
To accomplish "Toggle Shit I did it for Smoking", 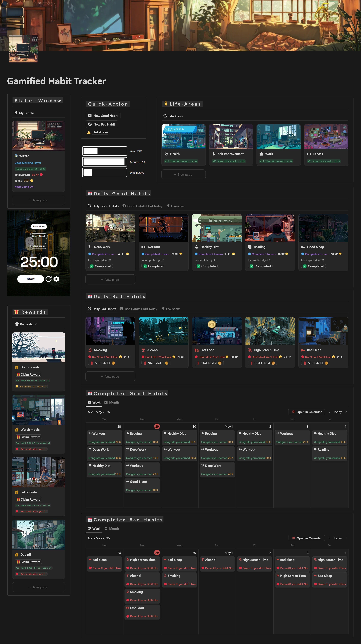I will [103, 363].
